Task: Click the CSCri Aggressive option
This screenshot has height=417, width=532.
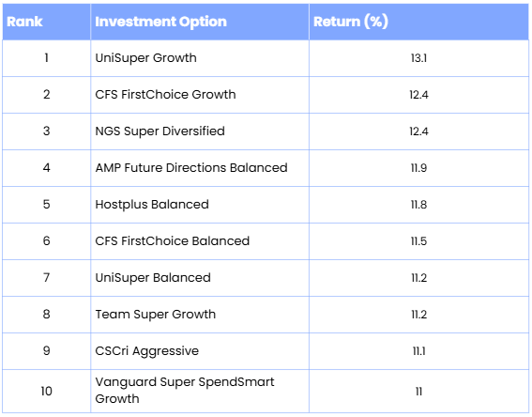Action: 147,351
